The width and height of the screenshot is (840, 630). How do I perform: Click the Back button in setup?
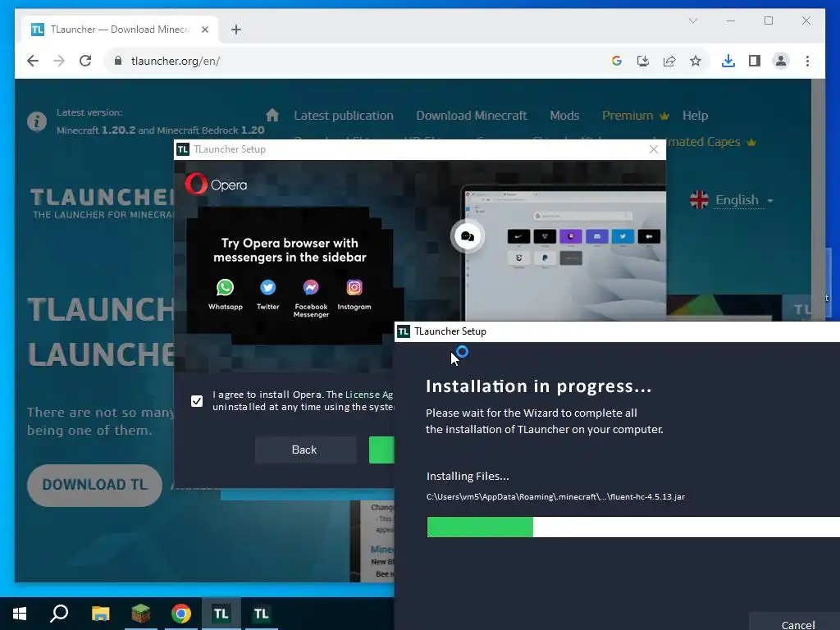pyautogui.click(x=305, y=450)
